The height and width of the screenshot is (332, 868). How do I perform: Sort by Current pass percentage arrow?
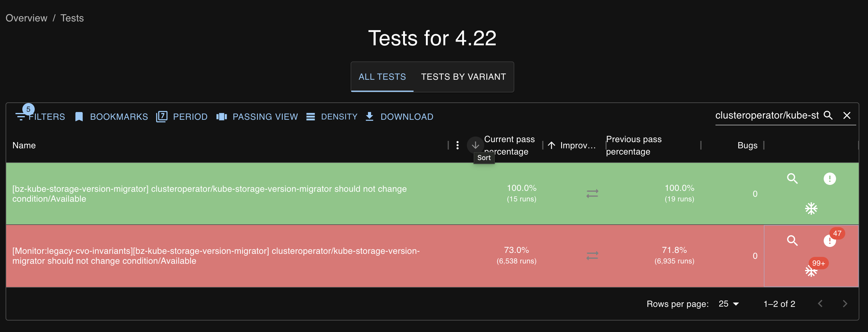point(475,146)
